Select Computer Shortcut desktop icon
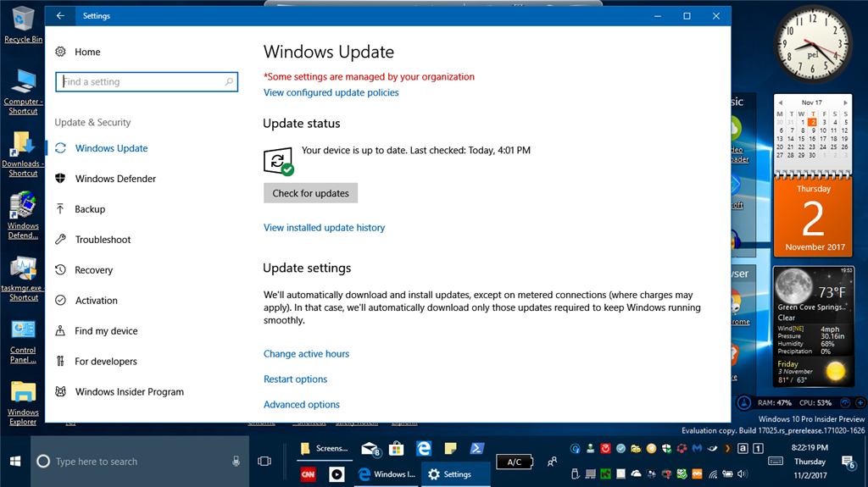The width and height of the screenshot is (868, 487). coord(23,91)
